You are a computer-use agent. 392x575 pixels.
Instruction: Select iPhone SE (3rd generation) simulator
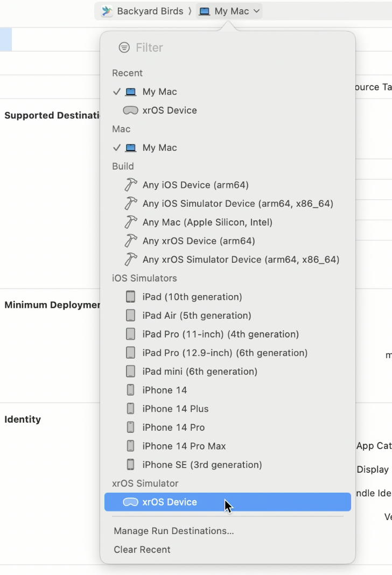227,465
